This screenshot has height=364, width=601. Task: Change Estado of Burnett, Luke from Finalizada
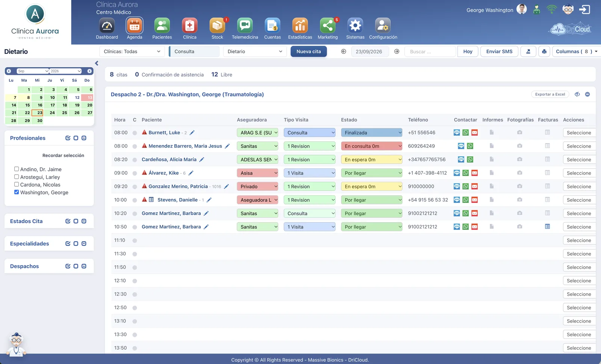click(371, 133)
